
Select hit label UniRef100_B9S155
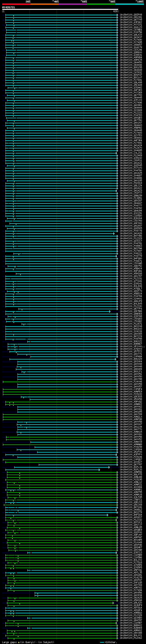pos(131,67)
